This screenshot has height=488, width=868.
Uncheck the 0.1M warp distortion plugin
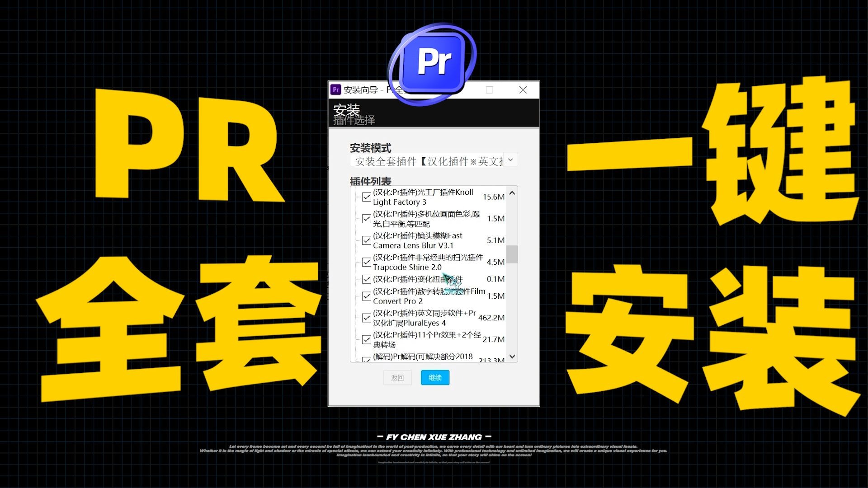(367, 279)
